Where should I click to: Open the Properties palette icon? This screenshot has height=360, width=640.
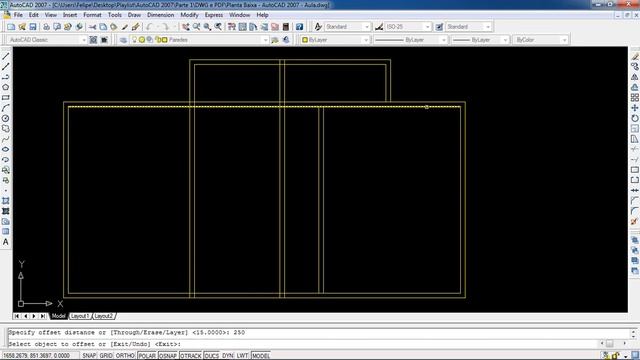(232, 27)
